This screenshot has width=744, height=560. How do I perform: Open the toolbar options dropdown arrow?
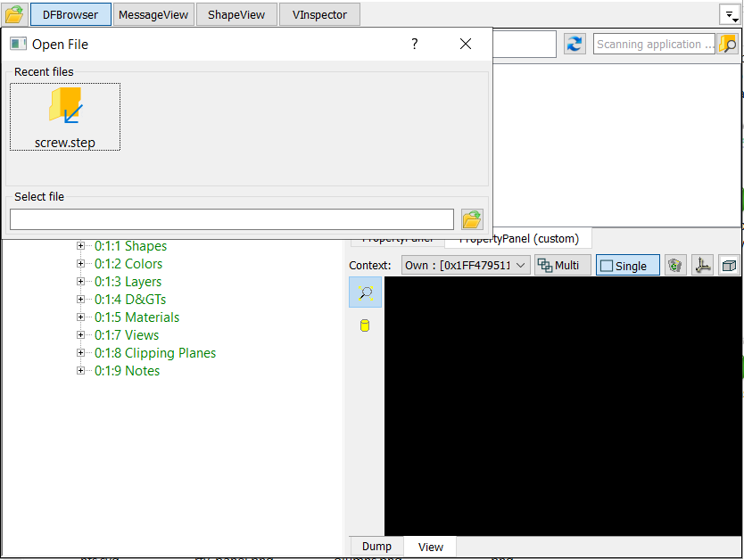pos(729,15)
